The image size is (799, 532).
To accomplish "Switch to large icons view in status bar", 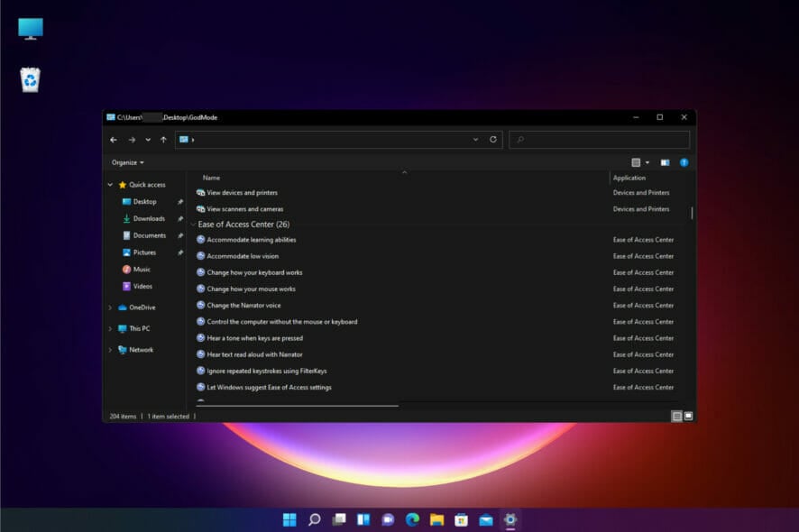I will click(688, 417).
